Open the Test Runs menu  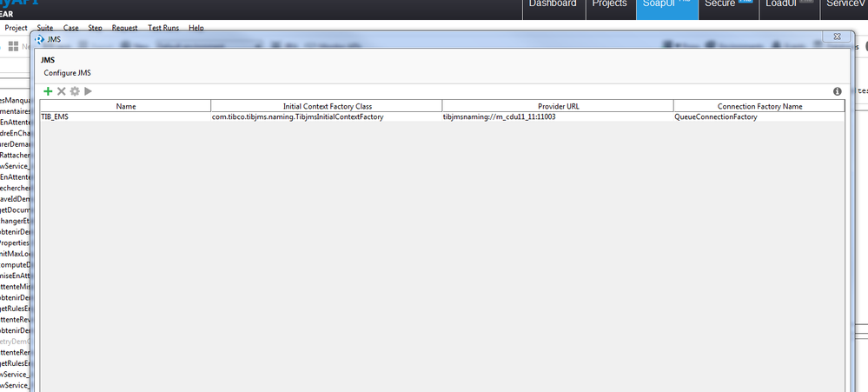point(163,28)
